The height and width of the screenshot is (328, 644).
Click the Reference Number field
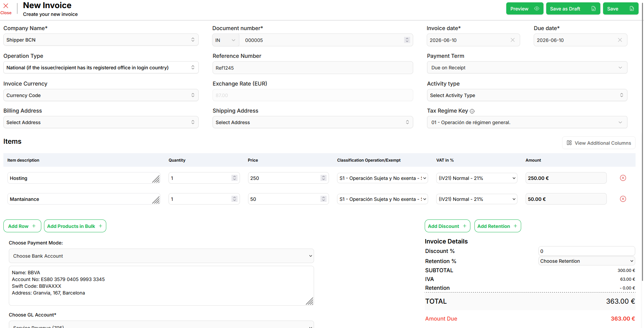[313, 68]
